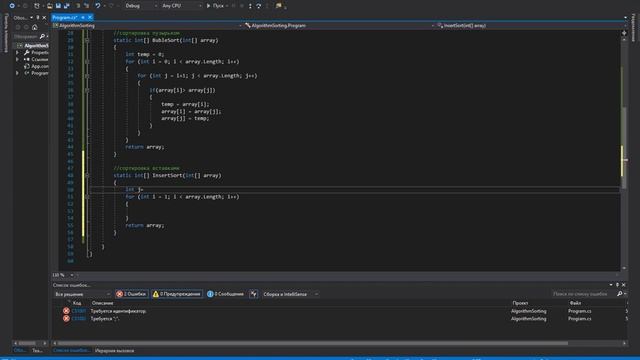
Task: Click the error list horizontal scrollbar
Action: click(x=312, y=343)
